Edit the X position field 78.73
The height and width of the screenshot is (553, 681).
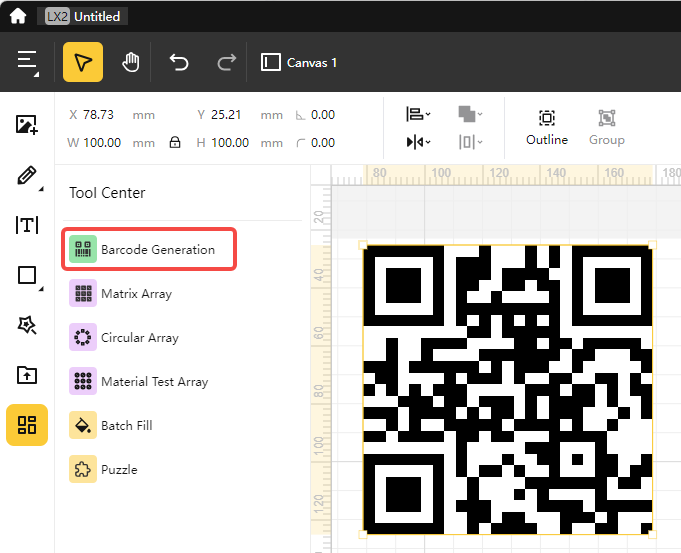(98, 115)
